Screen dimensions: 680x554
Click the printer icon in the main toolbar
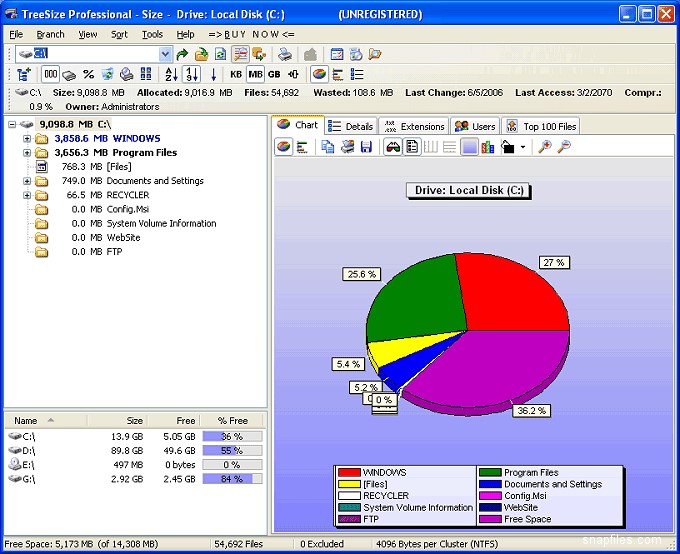coord(285,54)
